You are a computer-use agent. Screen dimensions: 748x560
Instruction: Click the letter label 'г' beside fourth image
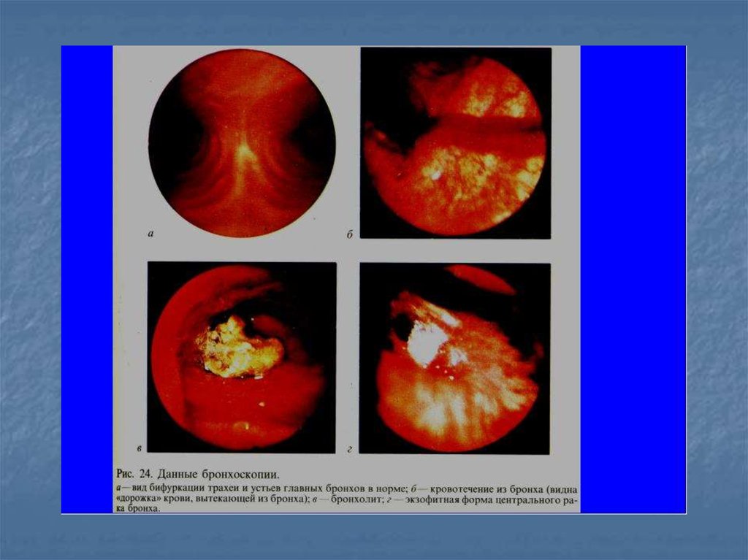coord(350,449)
